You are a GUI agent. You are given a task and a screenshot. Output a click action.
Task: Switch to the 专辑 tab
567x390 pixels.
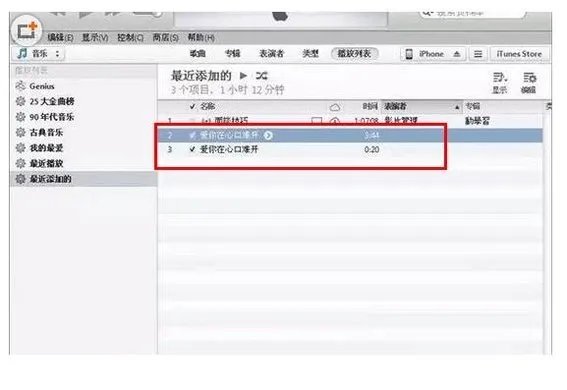tap(233, 54)
